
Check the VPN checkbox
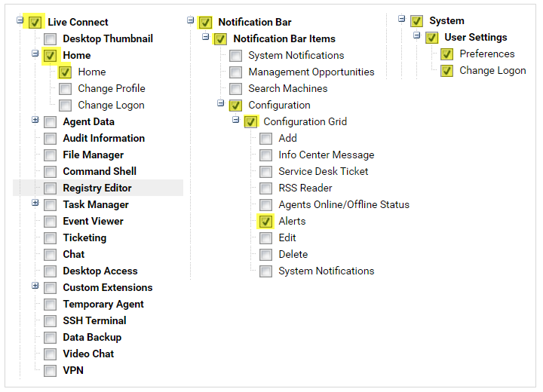[x=51, y=371]
